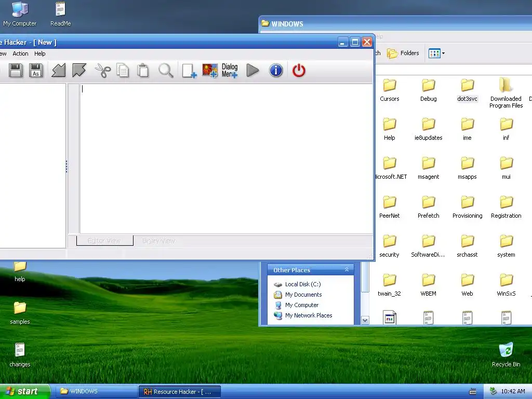Open the Dialog Menu insert tool
Viewport: 532px width, 399px height.
coord(230,71)
